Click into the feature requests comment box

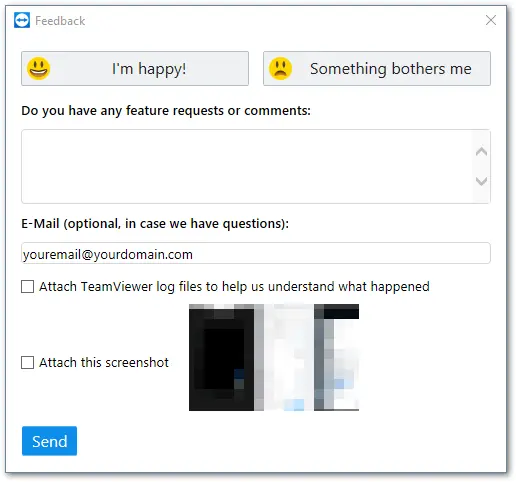pos(247,166)
